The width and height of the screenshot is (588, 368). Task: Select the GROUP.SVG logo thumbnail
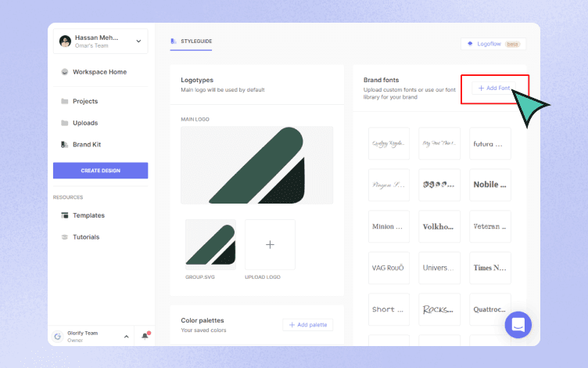pos(211,244)
